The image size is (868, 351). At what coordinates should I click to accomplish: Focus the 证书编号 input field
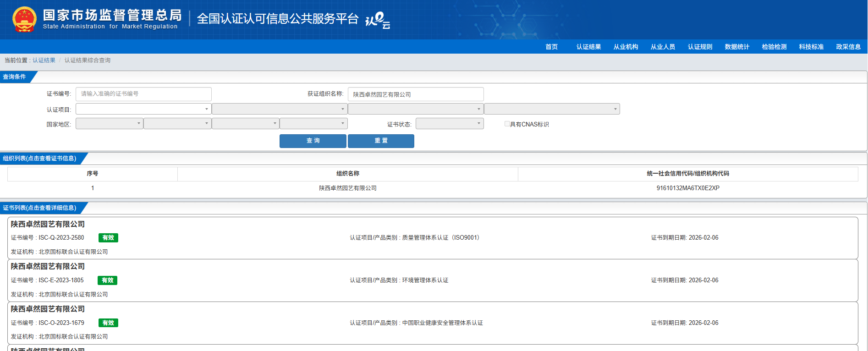coord(143,94)
